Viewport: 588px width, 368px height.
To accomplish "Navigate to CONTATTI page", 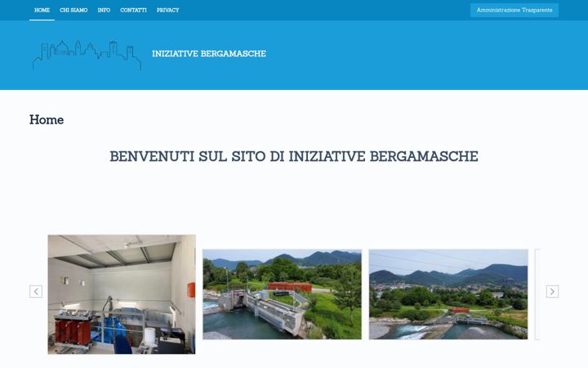I will pyautogui.click(x=133, y=10).
